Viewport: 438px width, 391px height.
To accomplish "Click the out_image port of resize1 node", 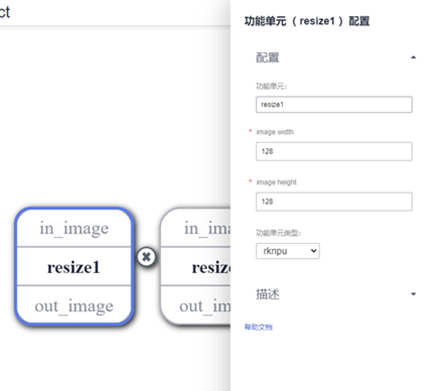I will (74, 306).
